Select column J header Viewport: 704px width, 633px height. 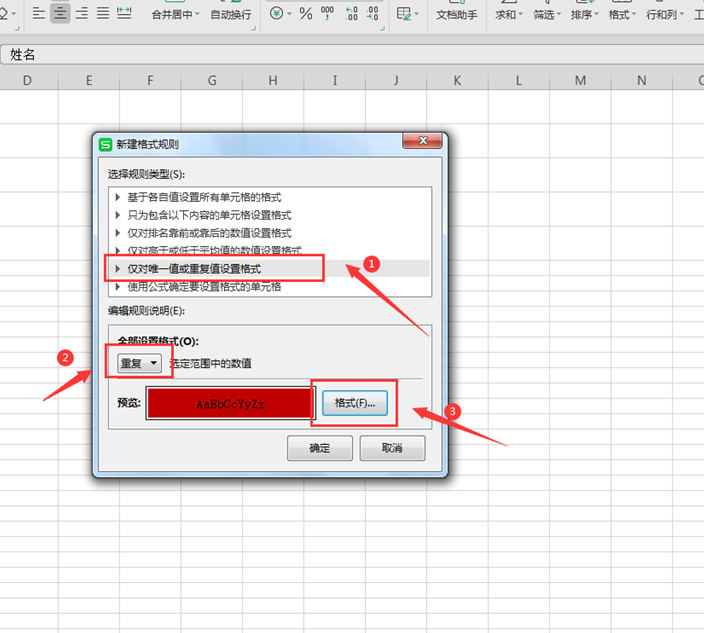click(x=396, y=80)
